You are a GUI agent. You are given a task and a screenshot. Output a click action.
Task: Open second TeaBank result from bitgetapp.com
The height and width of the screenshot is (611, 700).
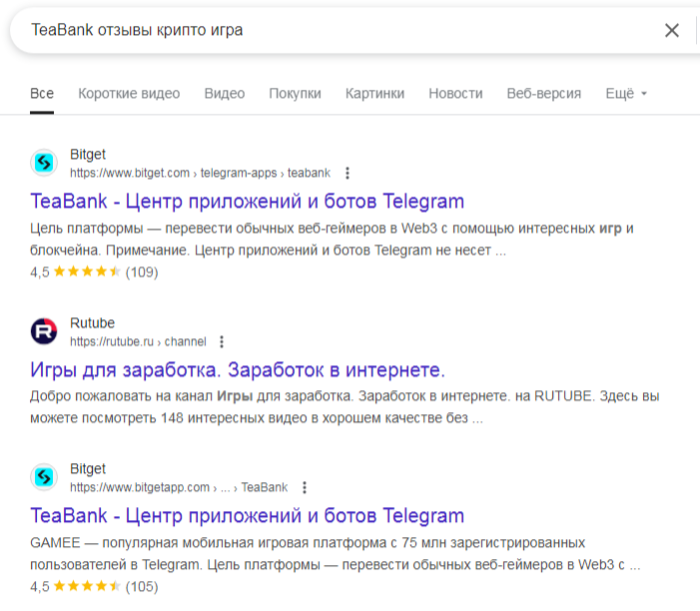[248, 516]
